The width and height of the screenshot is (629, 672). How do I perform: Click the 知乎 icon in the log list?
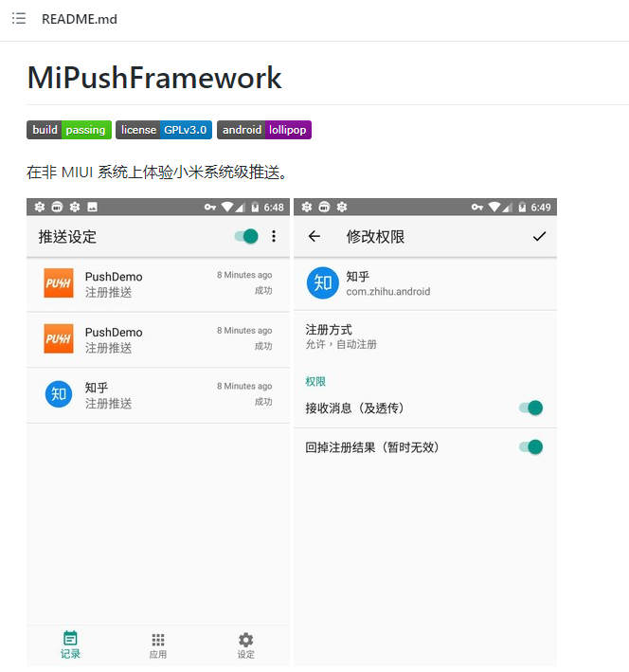(59, 394)
